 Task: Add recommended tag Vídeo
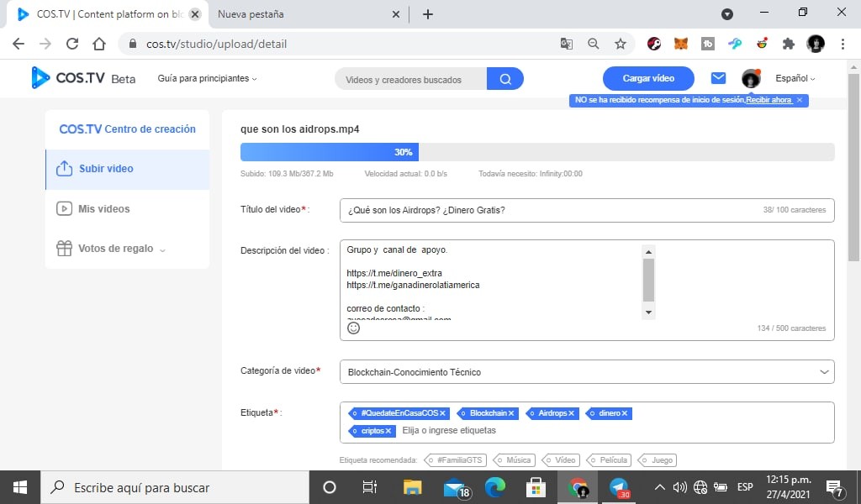coord(560,460)
